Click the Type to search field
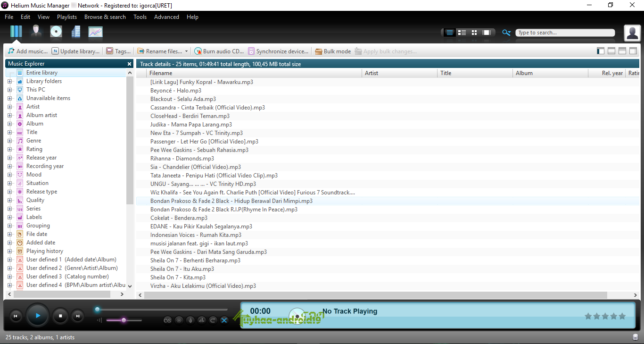The image size is (644, 344). [x=565, y=33]
